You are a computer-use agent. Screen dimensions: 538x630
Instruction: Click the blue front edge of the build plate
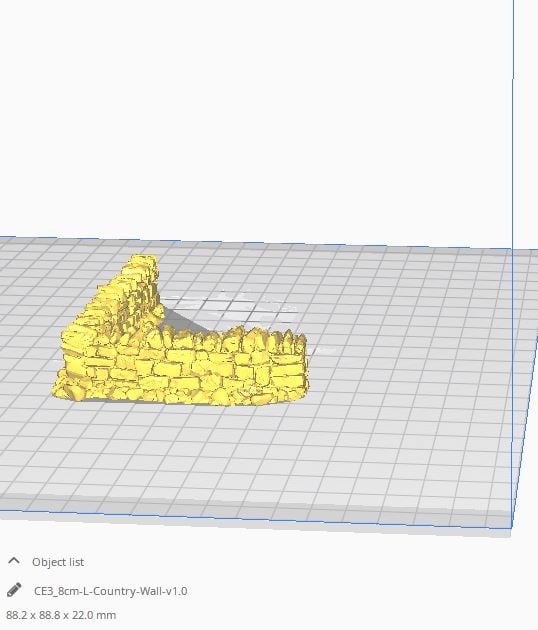coord(257,518)
